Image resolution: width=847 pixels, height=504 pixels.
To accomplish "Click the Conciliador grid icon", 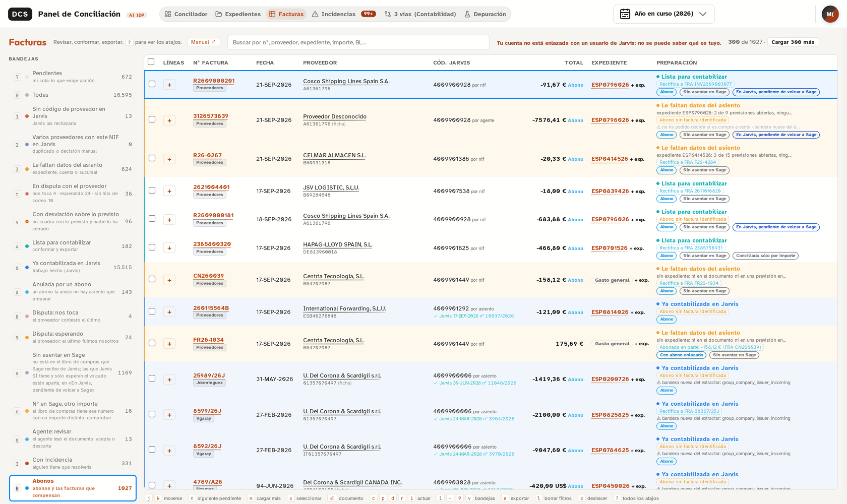I will pos(168,14).
